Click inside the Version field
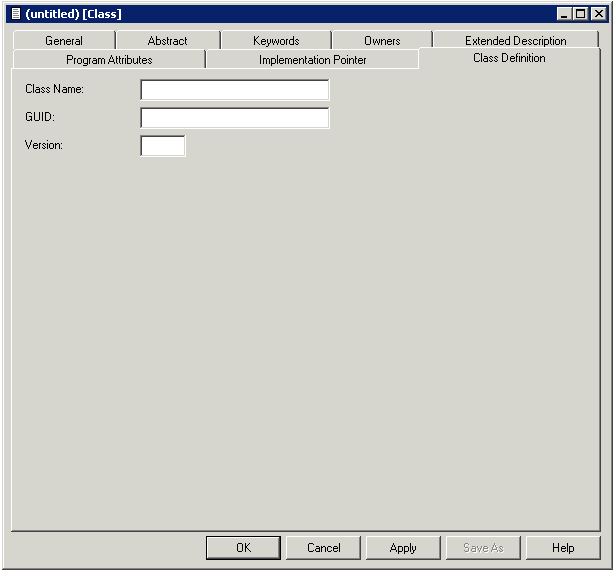 [x=163, y=146]
